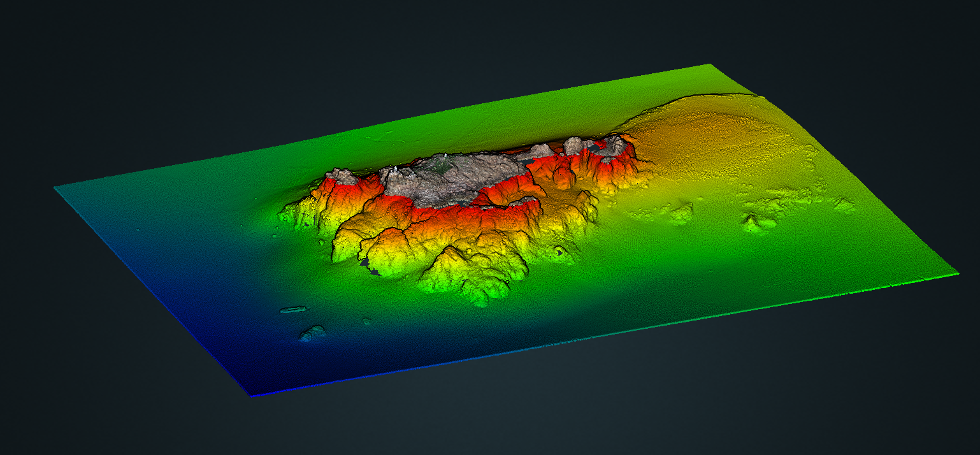
Task: Click the far top corner of terrain
Action: pos(709,65)
